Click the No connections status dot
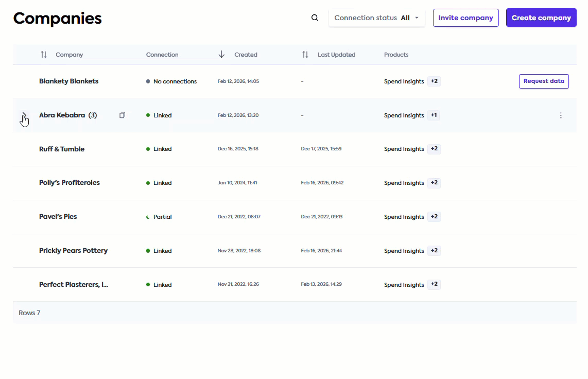This screenshot has height=379, width=588. coord(148,81)
